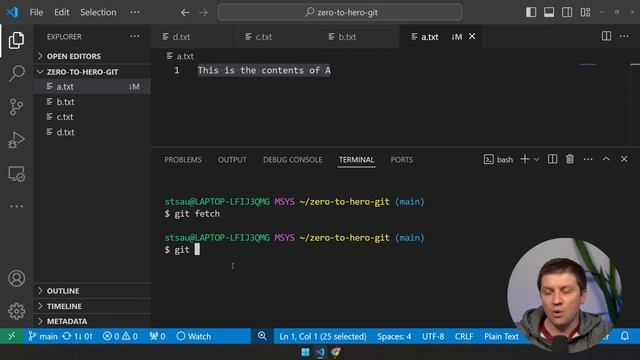The height and width of the screenshot is (360, 640).
Task: Collapse the ZERO-TO-HERO-GIT folder
Action: click(92, 72)
